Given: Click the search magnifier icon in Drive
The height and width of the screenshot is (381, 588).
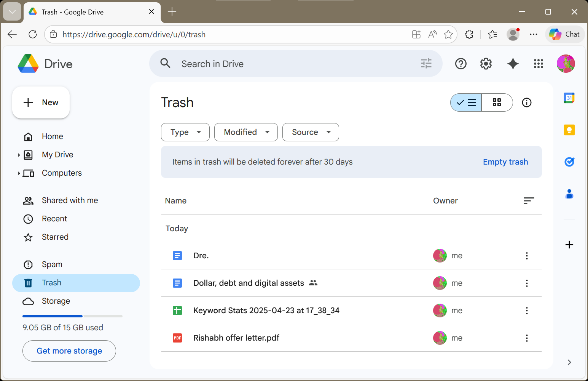Looking at the screenshot, I should (165, 63).
